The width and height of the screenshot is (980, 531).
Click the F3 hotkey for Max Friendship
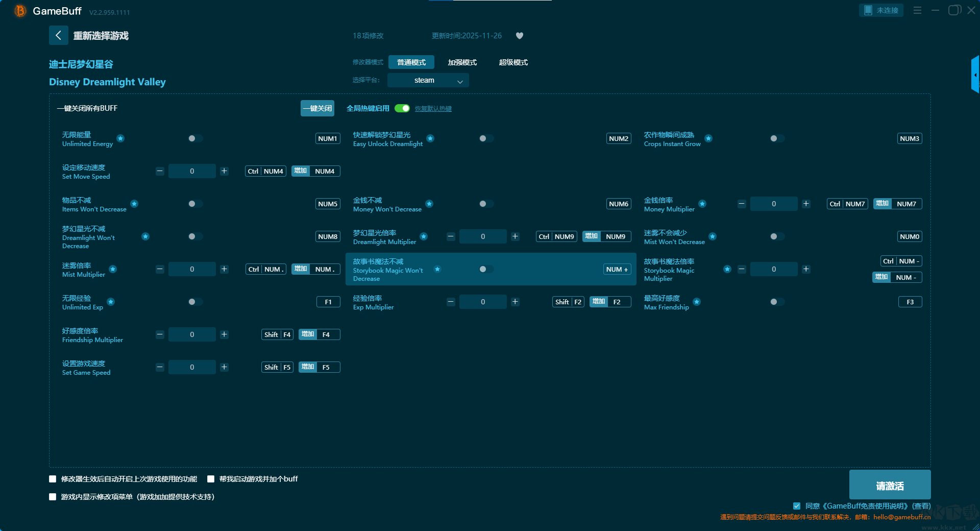pyautogui.click(x=910, y=302)
